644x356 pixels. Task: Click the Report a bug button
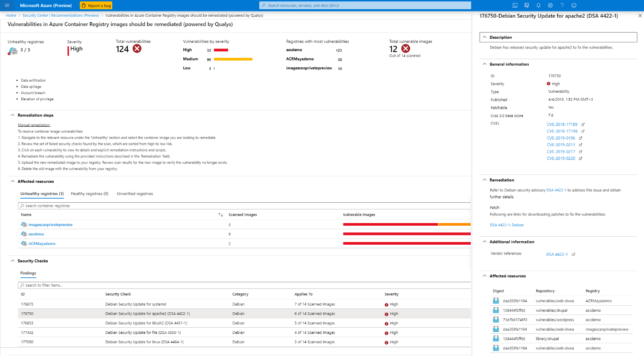pyautogui.click(x=96, y=5)
